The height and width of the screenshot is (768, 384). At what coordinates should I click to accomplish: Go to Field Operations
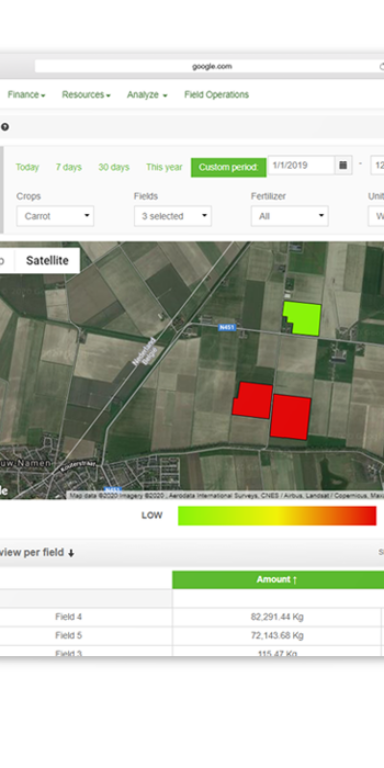click(x=216, y=95)
